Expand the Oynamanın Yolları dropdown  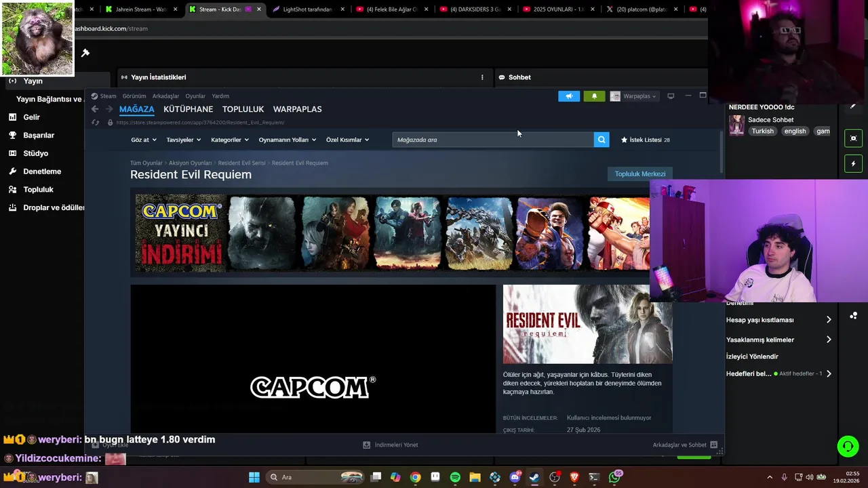(288, 140)
